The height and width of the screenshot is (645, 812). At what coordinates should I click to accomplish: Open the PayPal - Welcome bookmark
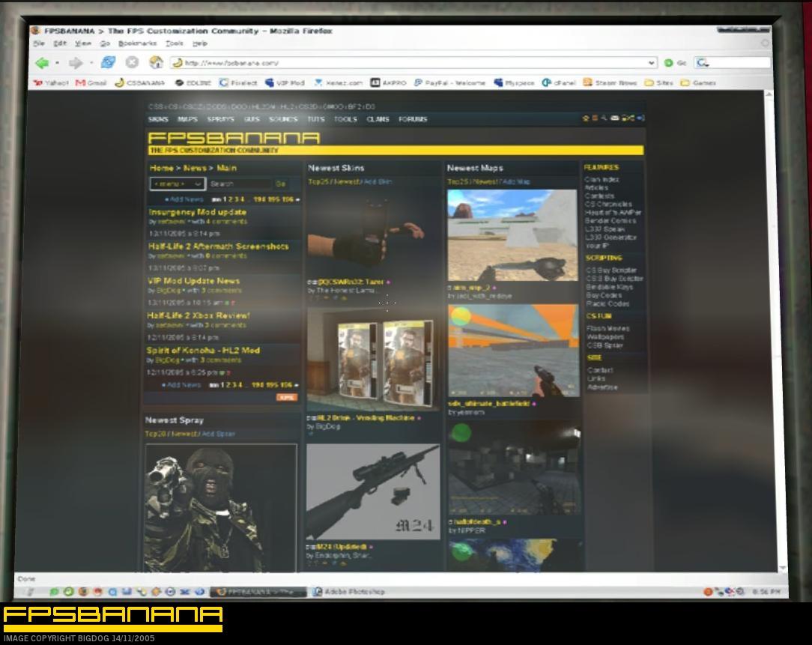pos(449,82)
